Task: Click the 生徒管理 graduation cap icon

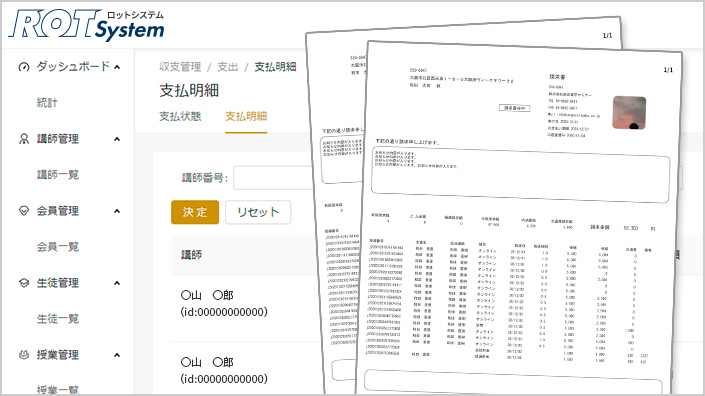Action: (x=24, y=283)
